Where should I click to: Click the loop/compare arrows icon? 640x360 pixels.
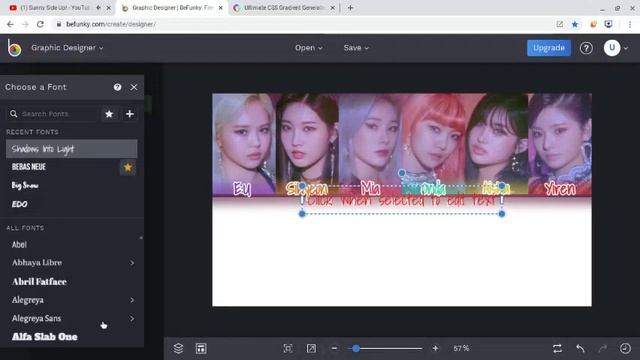click(557, 348)
